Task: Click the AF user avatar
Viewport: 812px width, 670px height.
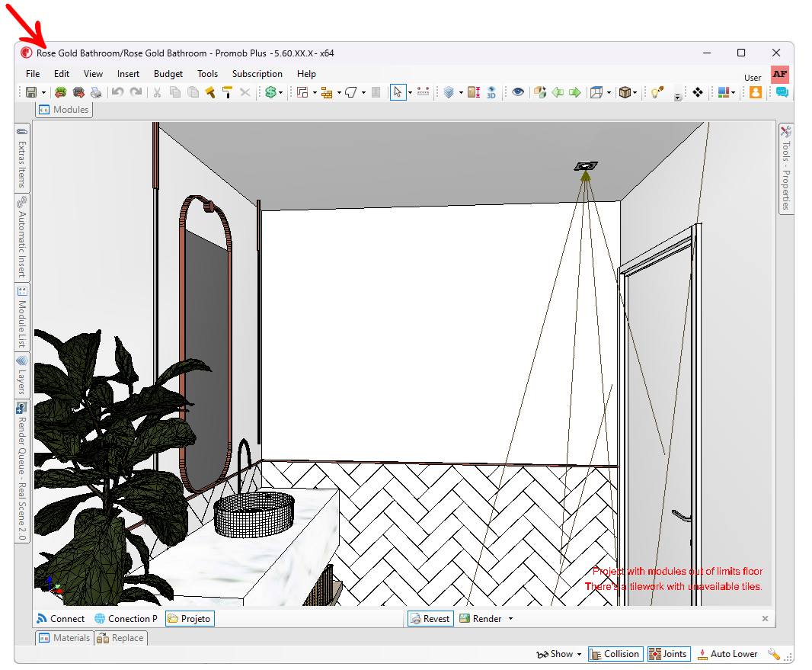Action: click(780, 75)
